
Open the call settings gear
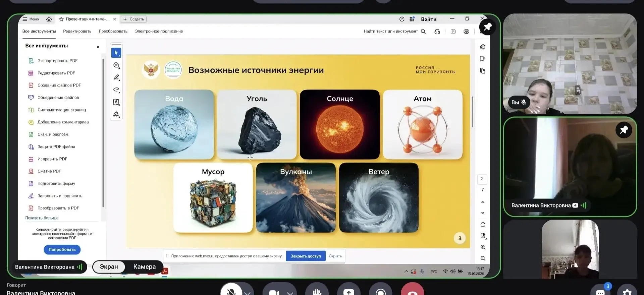(x=627, y=291)
